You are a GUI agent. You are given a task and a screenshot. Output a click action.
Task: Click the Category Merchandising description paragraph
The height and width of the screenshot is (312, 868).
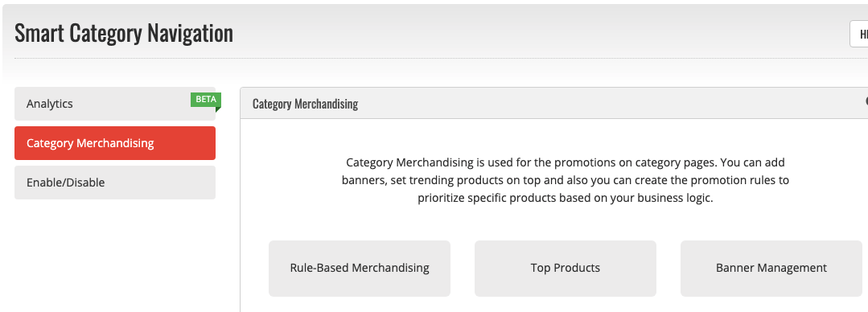(566, 180)
